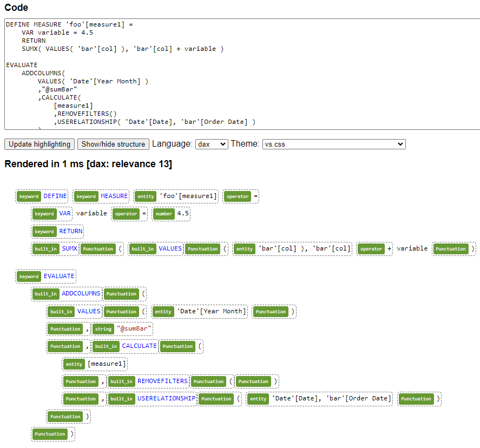This screenshot has height=448, width=480.
Task: Click the string badge before "@sumBar"
Action: [103, 328]
